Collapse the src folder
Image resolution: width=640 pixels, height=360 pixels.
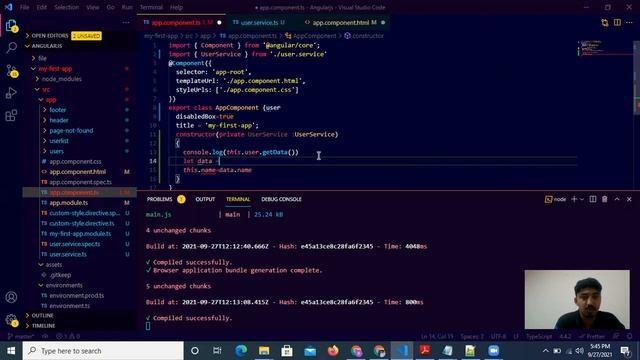coord(80,89)
